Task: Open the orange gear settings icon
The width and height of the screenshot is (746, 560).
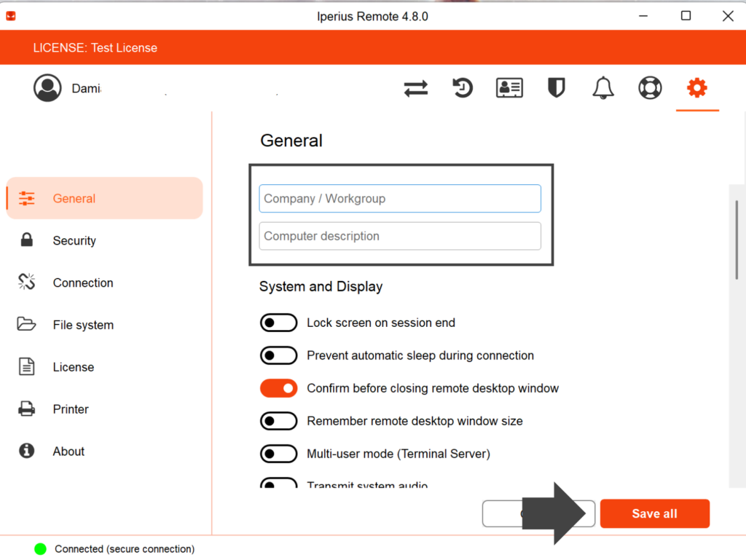Action: [x=697, y=88]
